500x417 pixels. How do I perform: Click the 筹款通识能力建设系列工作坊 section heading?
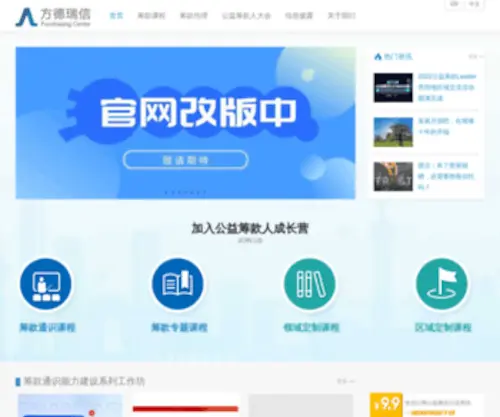click(x=84, y=381)
